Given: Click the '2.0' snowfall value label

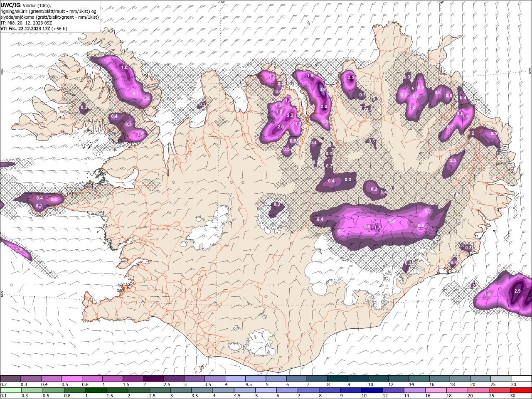Looking at the screenshot, I should [x=281, y=127].
